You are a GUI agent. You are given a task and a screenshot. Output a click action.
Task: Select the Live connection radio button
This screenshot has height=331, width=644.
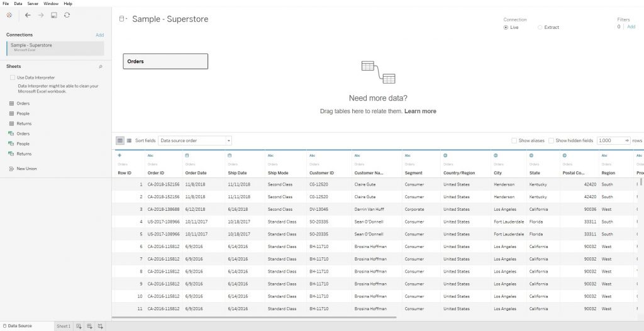[x=506, y=28]
